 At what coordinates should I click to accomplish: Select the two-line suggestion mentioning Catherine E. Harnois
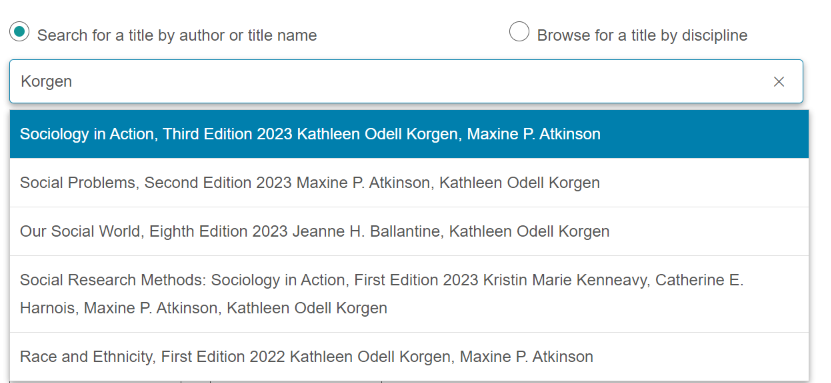click(409, 294)
